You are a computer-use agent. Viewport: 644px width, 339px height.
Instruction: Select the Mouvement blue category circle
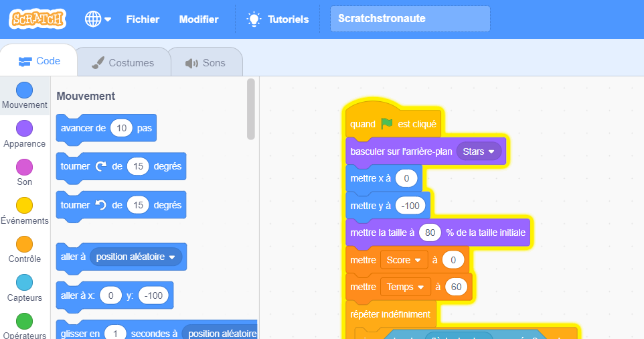[x=24, y=90]
